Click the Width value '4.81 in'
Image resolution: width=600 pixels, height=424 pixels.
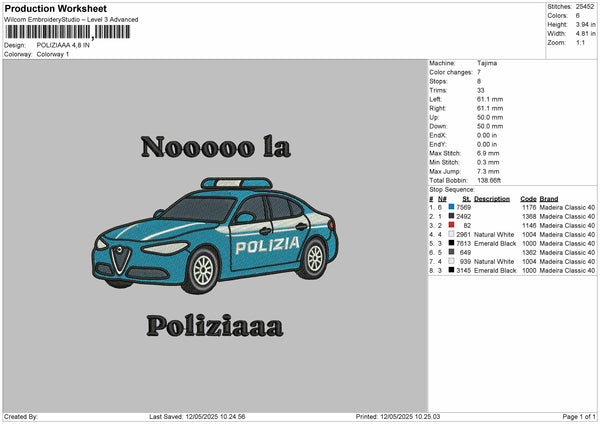[x=585, y=34]
